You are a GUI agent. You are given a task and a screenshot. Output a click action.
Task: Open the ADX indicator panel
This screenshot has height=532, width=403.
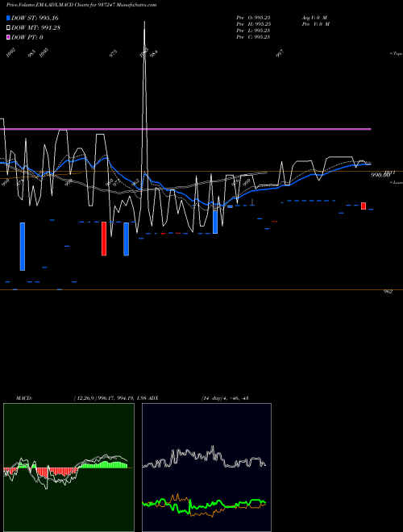[206, 468]
